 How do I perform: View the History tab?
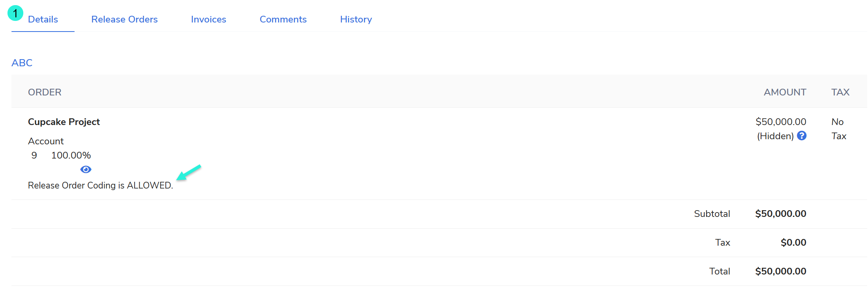pyautogui.click(x=356, y=19)
